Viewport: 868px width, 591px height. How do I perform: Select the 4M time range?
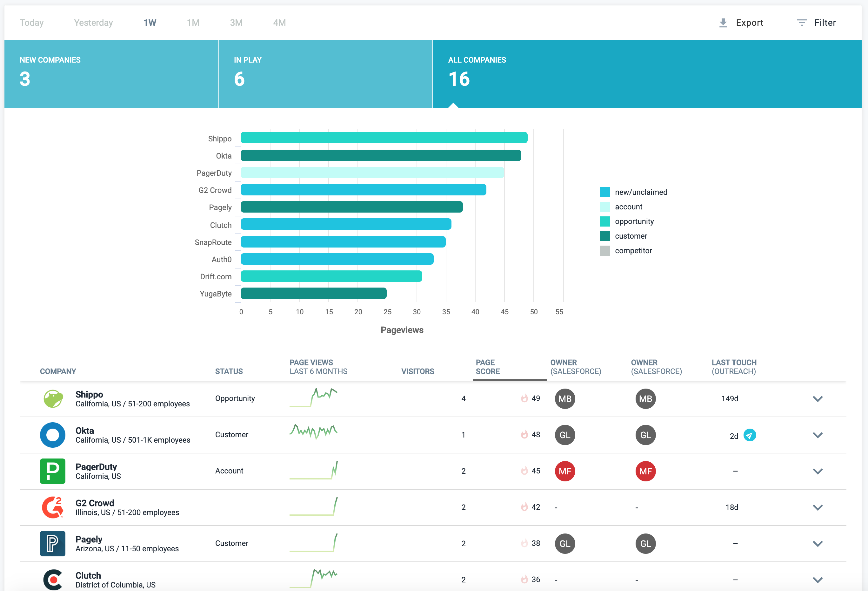coord(279,23)
